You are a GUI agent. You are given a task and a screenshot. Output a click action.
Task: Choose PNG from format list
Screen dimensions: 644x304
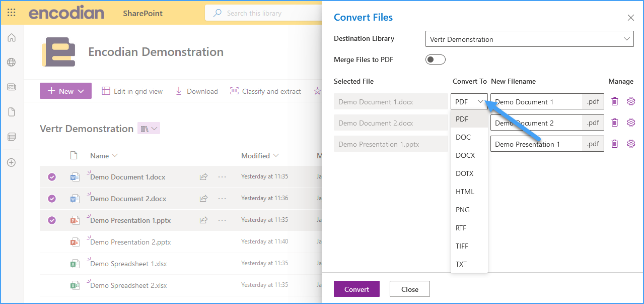[469, 210]
